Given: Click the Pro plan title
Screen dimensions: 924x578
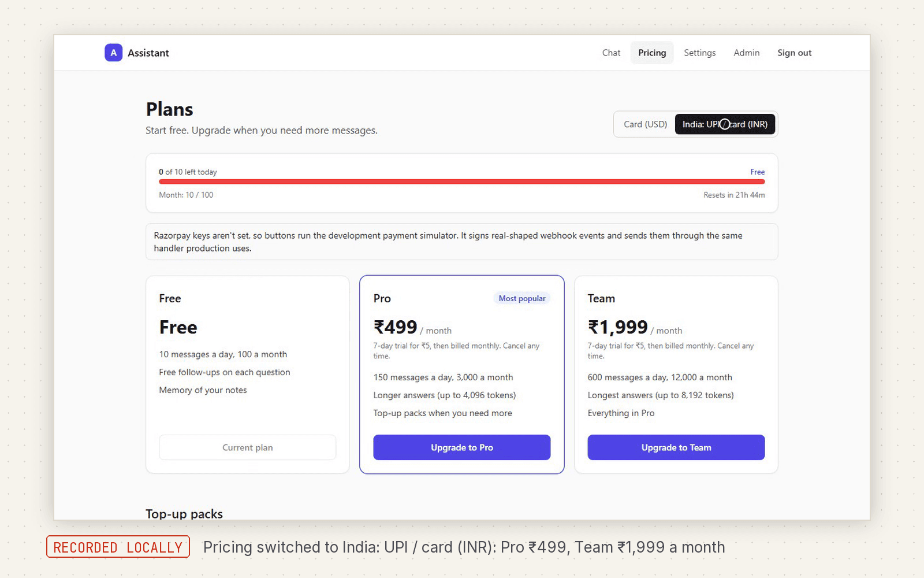Looking at the screenshot, I should (382, 298).
